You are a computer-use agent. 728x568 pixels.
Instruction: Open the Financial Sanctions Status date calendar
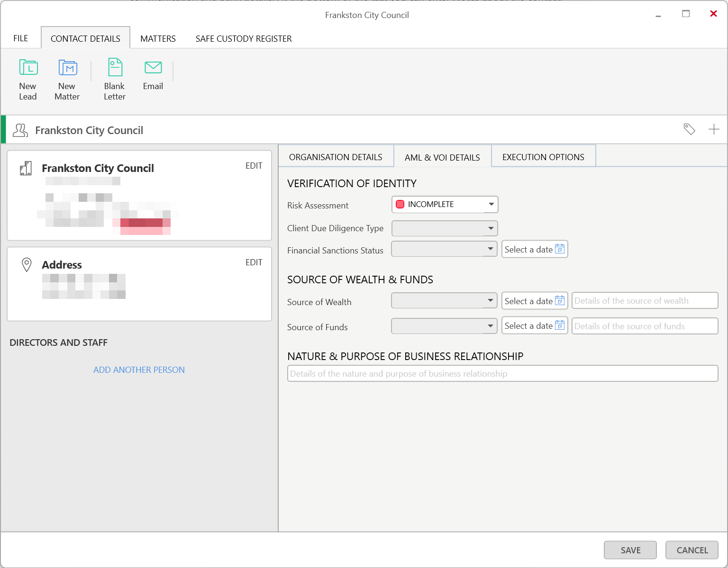(x=560, y=250)
